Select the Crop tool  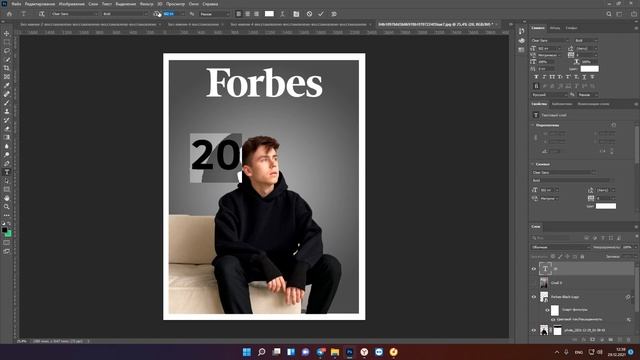pos(7,68)
